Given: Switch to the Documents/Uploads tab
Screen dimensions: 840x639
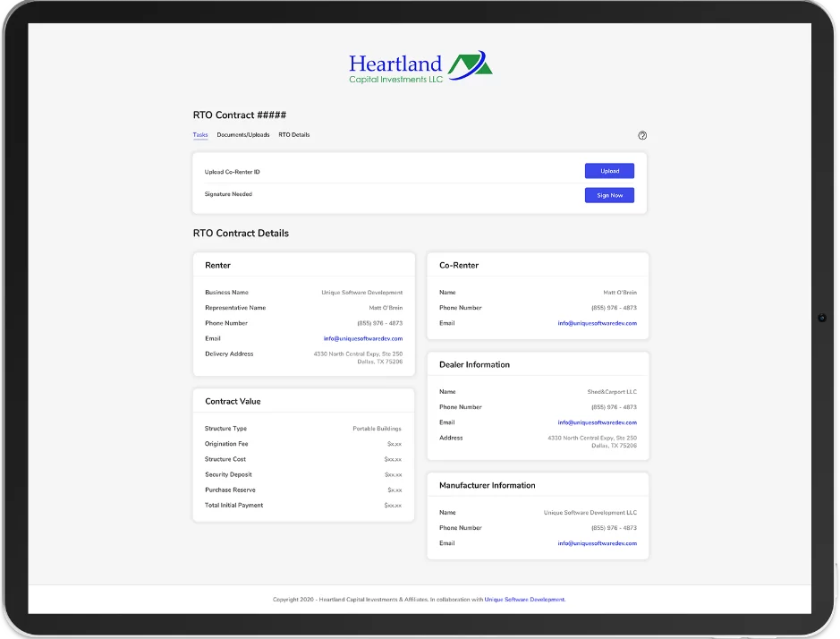Looking at the screenshot, I should coord(242,135).
